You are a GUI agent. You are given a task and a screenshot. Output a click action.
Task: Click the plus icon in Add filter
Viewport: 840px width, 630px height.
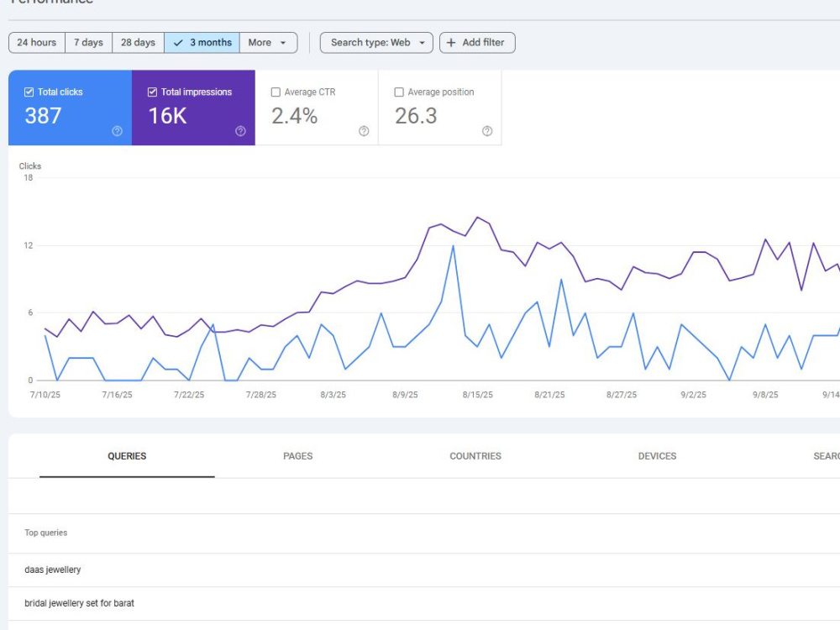[451, 43]
